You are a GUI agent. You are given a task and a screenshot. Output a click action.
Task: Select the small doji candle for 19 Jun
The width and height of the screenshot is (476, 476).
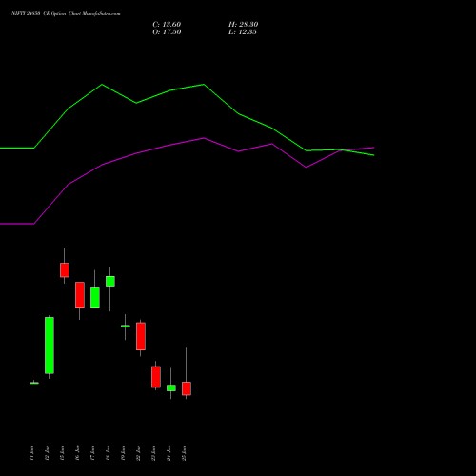[x=126, y=327]
